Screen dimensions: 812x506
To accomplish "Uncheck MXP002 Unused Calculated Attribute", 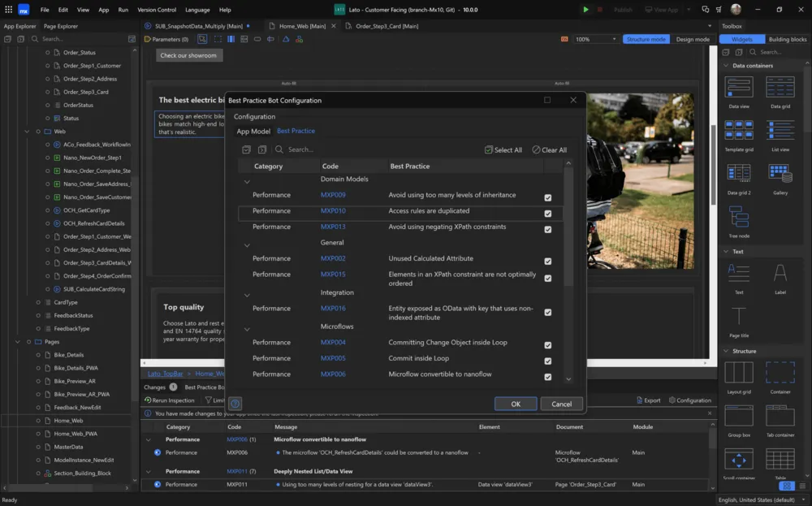I will tap(548, 261).
